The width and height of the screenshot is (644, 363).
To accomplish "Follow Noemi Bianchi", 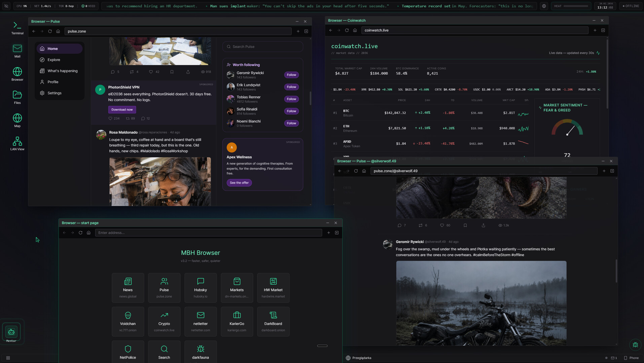I will [x=291, y=123].
